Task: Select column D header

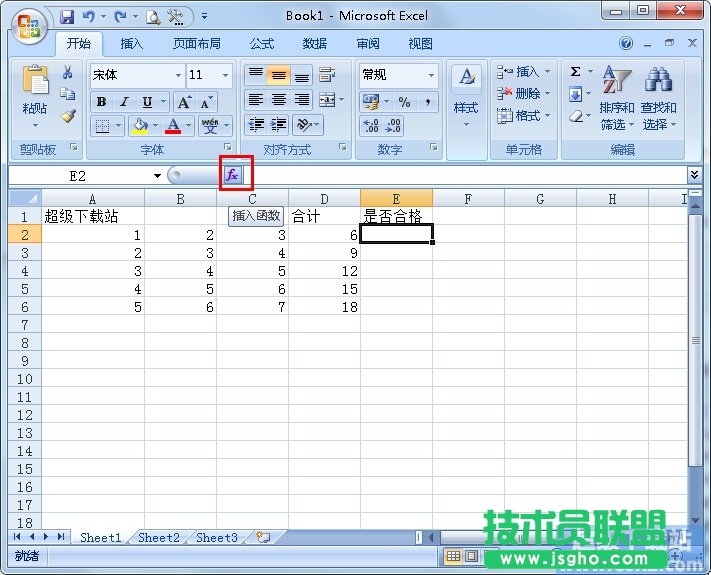Action: pos(324,199)
